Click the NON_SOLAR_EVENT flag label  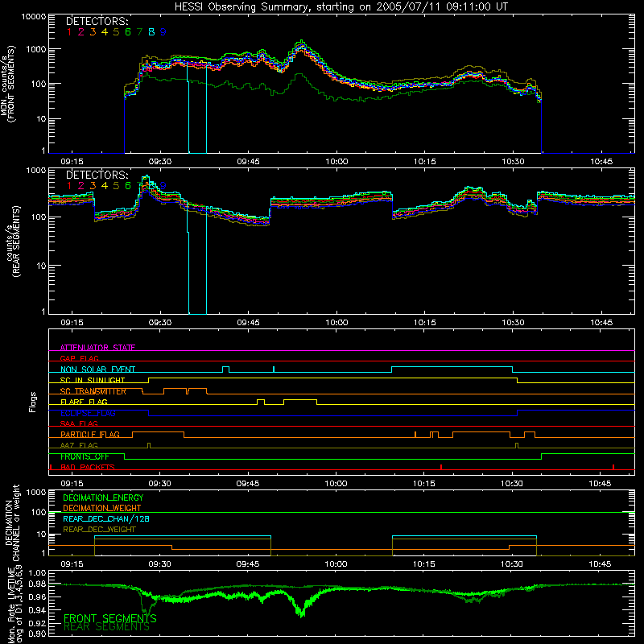(x=97, y=369)
